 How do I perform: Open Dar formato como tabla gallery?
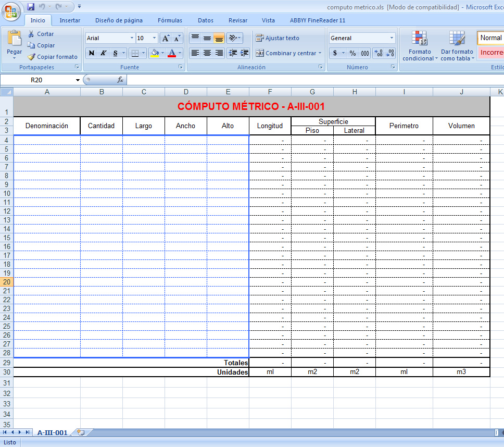457,46
